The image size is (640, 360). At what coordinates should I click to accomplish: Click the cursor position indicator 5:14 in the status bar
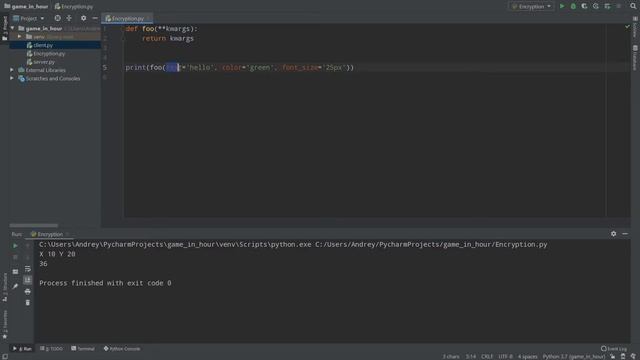click(x=471, y=356)
